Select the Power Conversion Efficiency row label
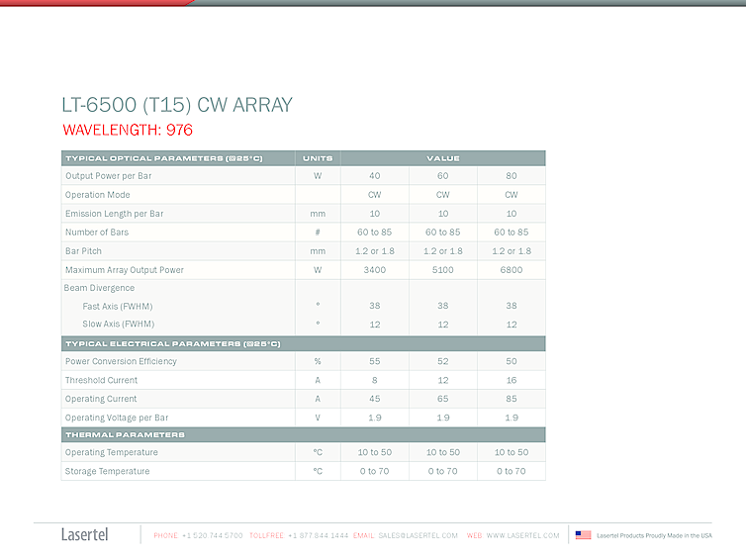This screenshot has height=560, width=746. pyautogui.click(x=121, y=361)
